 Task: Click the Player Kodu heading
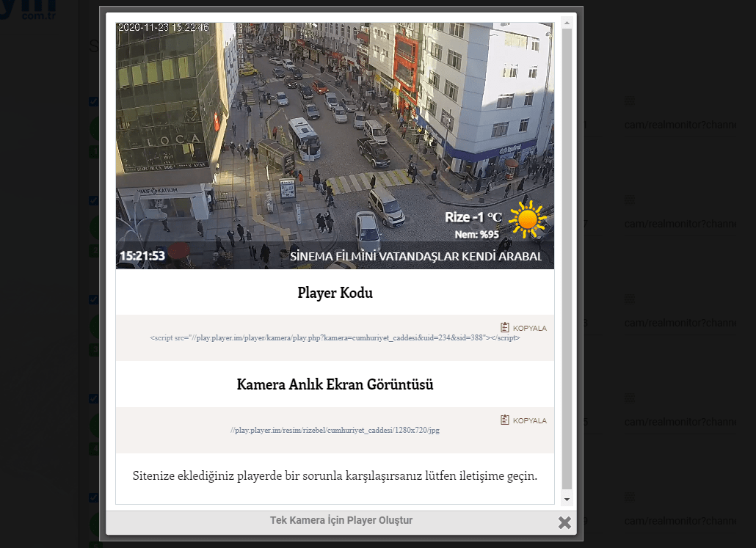pos(335,293)
